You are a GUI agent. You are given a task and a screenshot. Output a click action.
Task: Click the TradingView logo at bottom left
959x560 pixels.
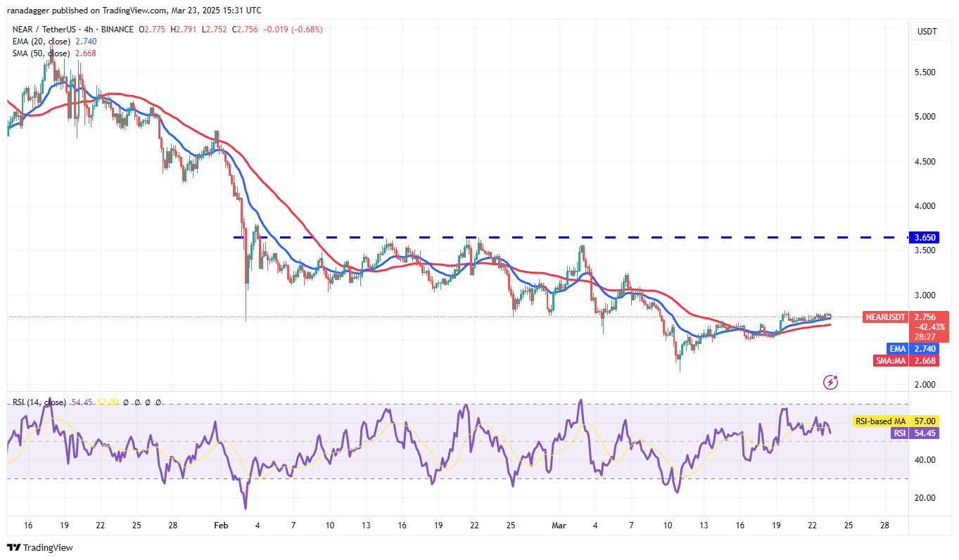(x=40, y=547)
